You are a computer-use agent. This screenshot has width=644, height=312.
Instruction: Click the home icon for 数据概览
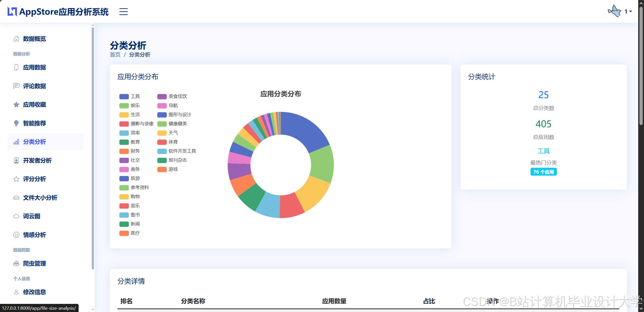pos(16,39)
